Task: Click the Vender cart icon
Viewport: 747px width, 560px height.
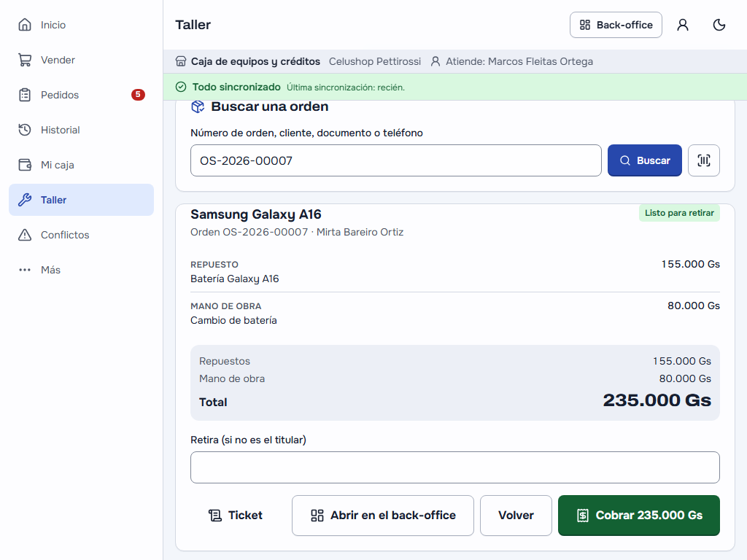Action: 25,60
